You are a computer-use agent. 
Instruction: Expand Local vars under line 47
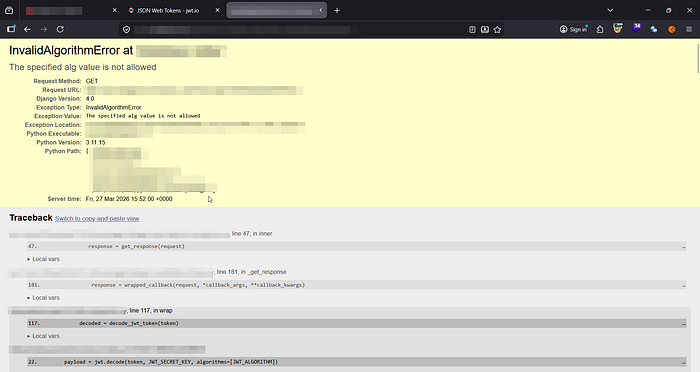(x=43, y=259)
